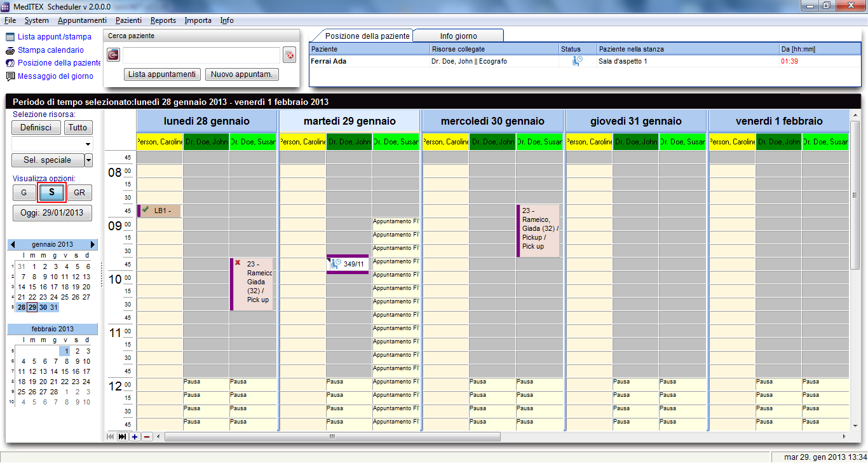This screenshot has height=463, width=868.
Task: Select day 30 in gennaio 2013 mini calendar
Action: (x=43, y=307)
